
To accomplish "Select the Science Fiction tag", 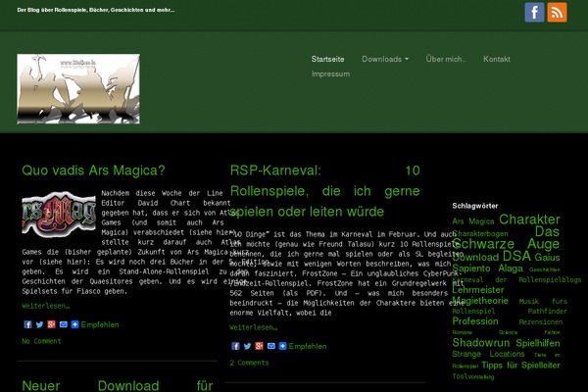I will coord(529,332).
